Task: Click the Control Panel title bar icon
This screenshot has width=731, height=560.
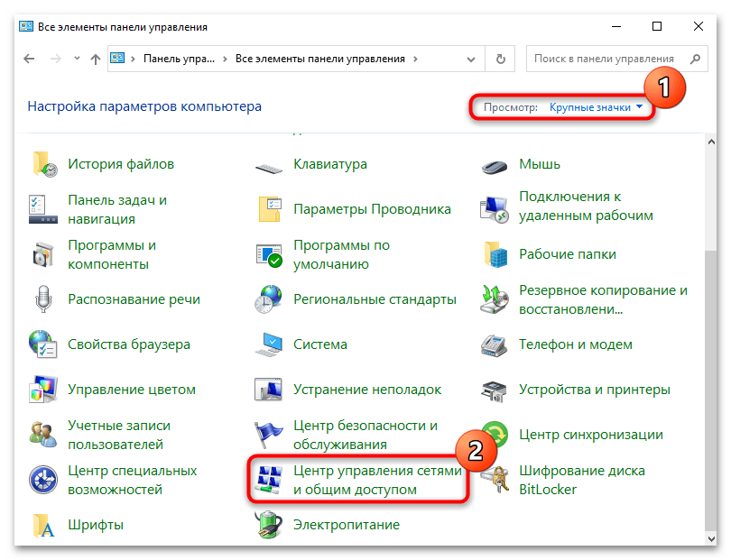Action: [x=26, y=26]
